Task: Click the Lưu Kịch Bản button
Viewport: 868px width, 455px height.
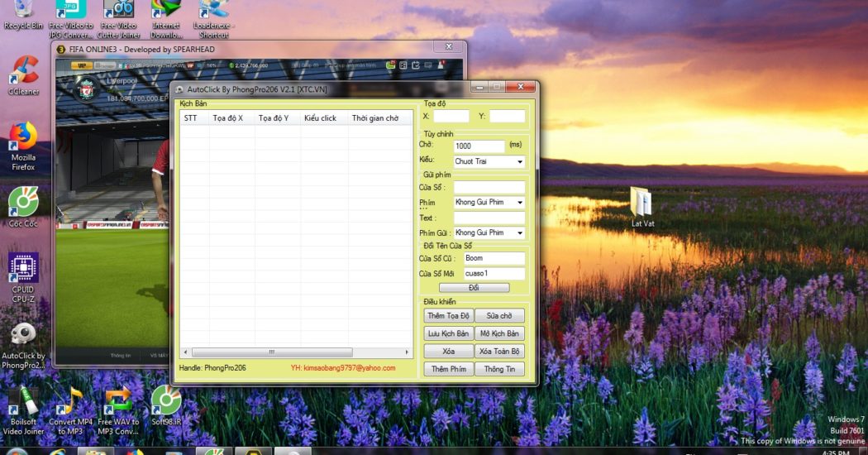Action: coord(448,333)
